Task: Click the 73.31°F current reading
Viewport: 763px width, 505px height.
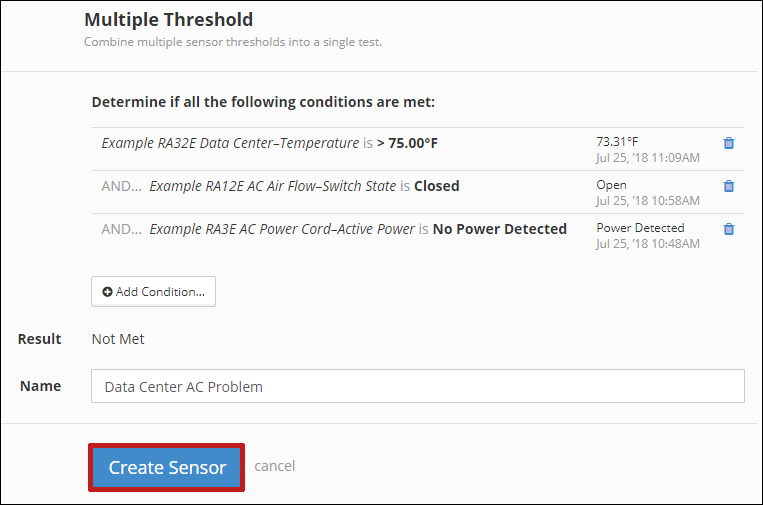Action: point(617,141)
